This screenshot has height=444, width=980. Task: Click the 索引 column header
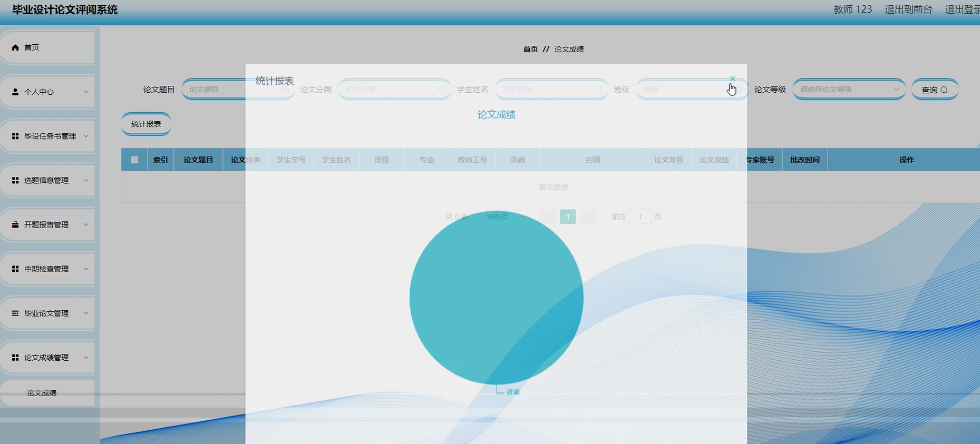161,160
